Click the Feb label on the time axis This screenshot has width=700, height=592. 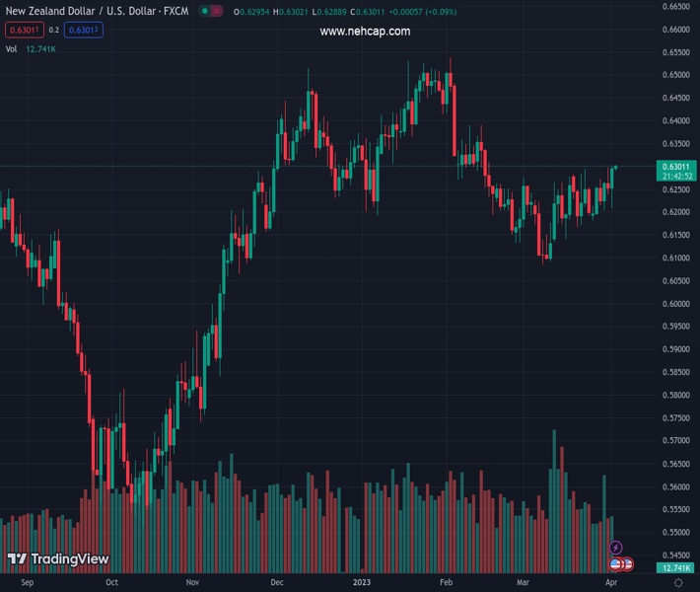tap(445, 583)
